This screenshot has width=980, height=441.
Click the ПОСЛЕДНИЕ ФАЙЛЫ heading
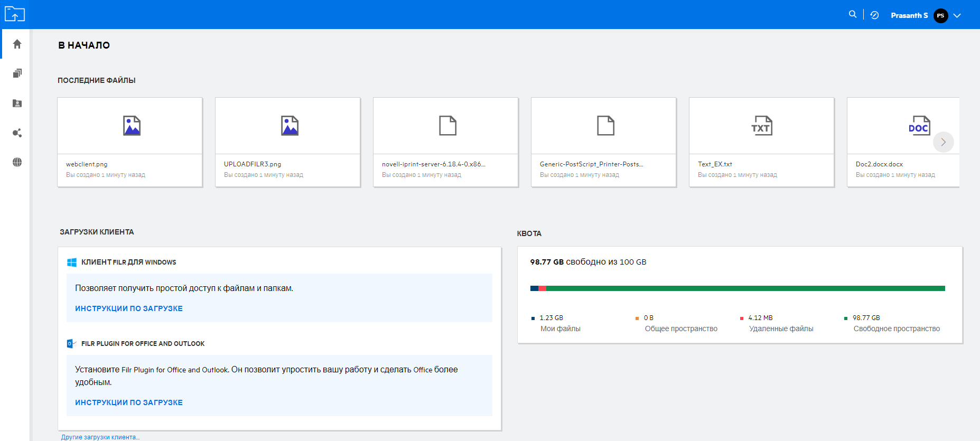[x=97, y=80]
